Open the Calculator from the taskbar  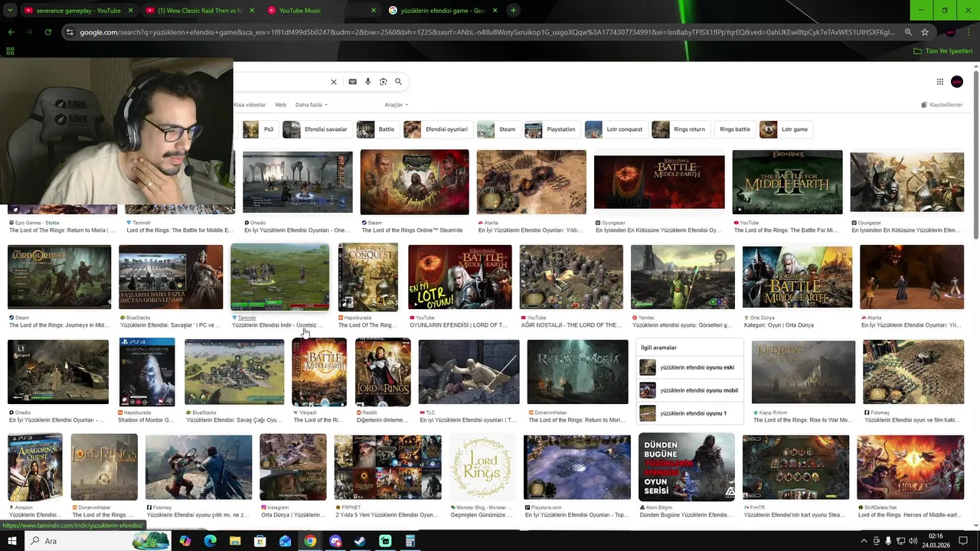tap(410, 541)
